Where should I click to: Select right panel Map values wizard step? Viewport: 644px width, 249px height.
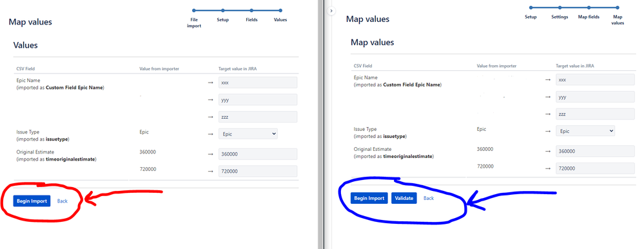click(x=618, y=20)
